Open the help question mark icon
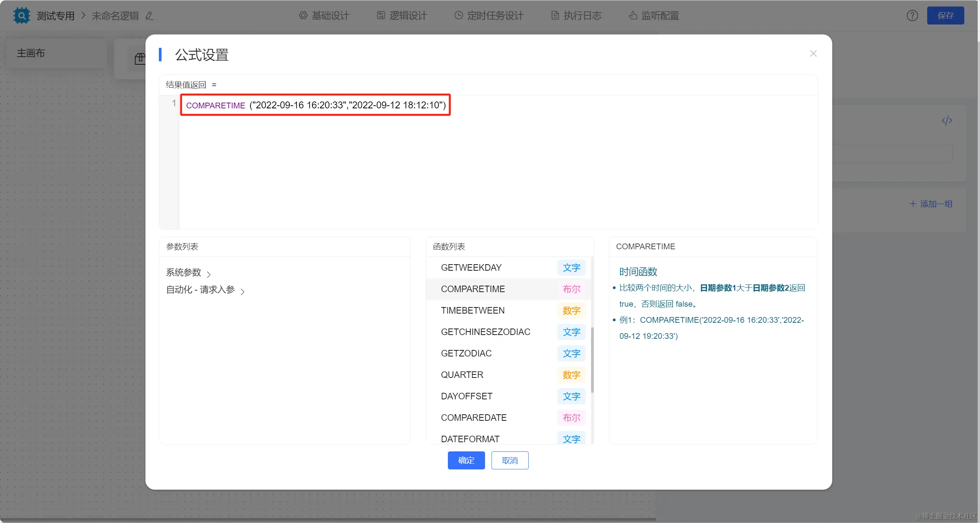The width and height of the screenshot is (980, 523). pyautogui.click(x=912, y=16)
